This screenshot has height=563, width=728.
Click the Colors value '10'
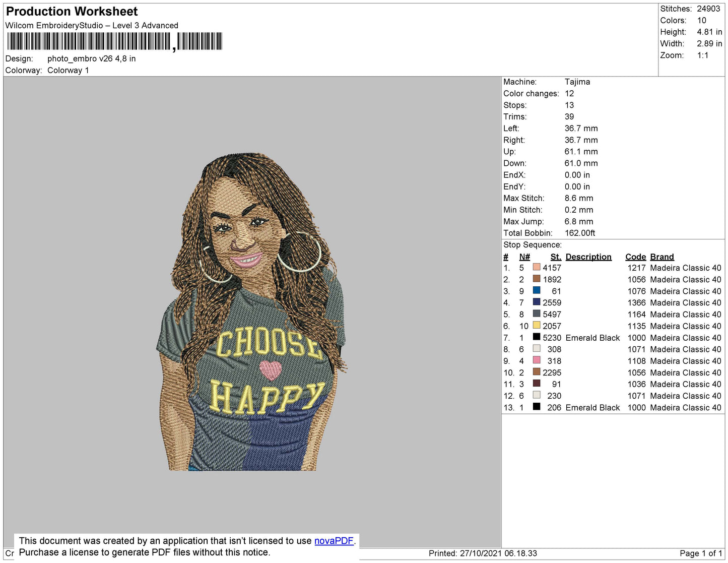tap(702, 20)
